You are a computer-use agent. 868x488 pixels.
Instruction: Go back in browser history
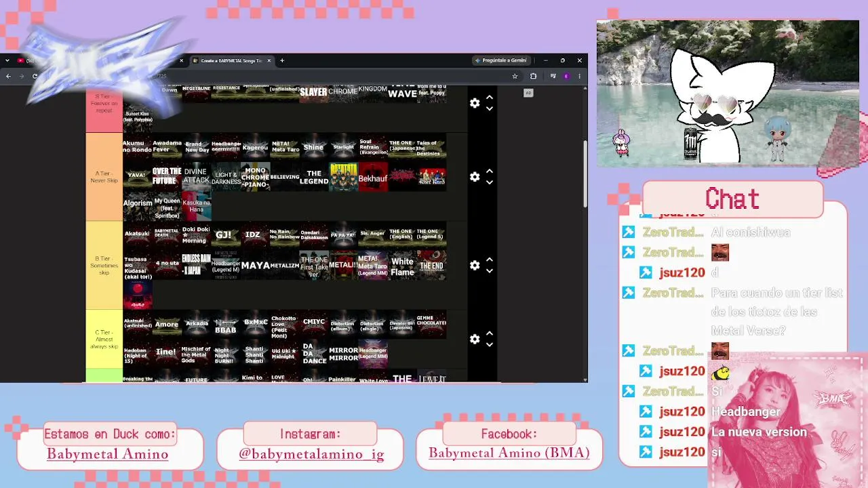(x=8, y=76)
